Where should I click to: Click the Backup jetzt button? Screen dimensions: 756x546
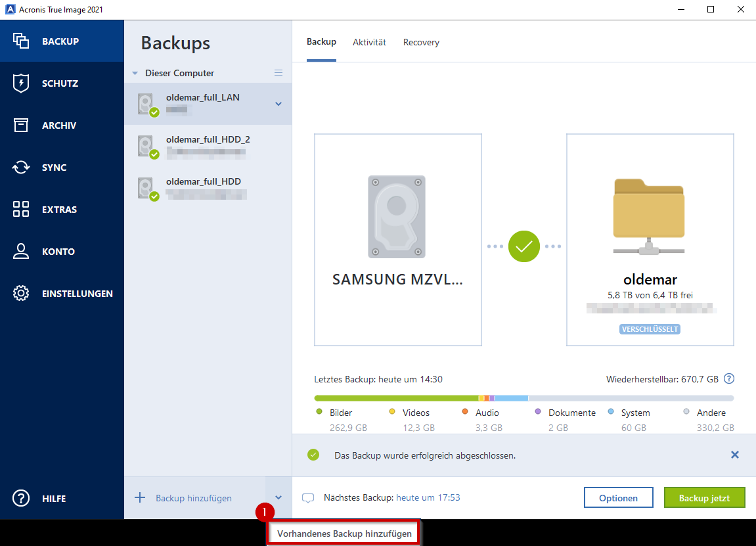coord(704,497)
